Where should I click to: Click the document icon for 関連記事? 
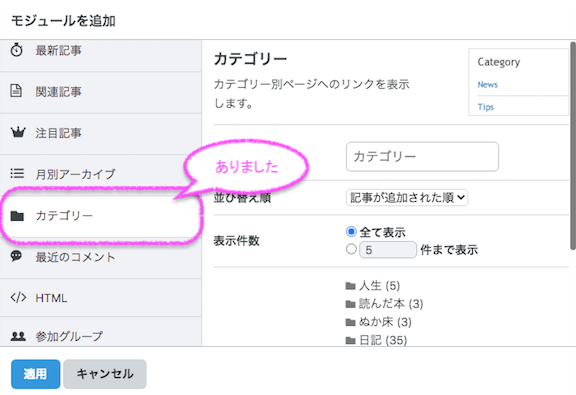pyautogui.click(x=16, y=90)
